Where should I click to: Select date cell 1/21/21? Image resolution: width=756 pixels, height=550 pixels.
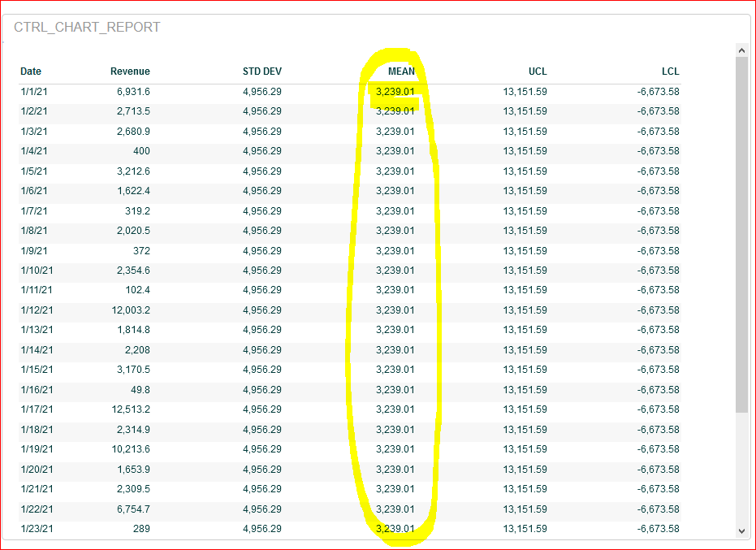click(x=37, y=489)
